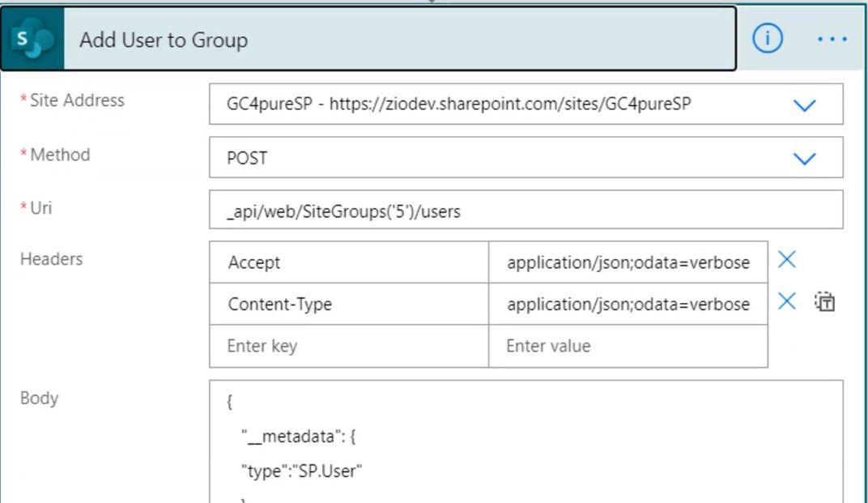Click the Site Address label
This screenshot has height=503, width=868.
(77, 100)
